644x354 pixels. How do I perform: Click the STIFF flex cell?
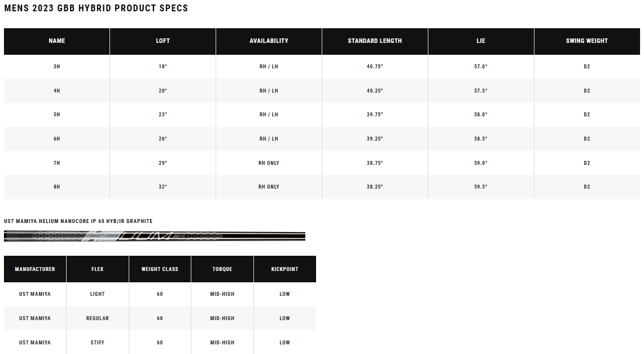click(97, 343)
